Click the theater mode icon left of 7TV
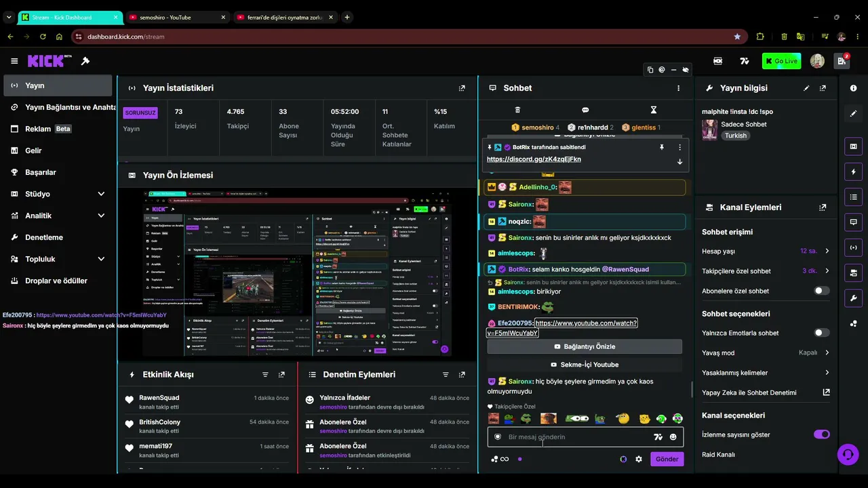The width and height of the screenshot is (868, 488). click(718, 61)
